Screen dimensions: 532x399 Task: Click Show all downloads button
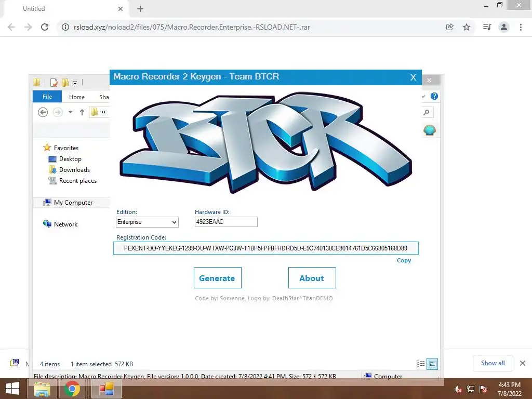tap(493, 363)
